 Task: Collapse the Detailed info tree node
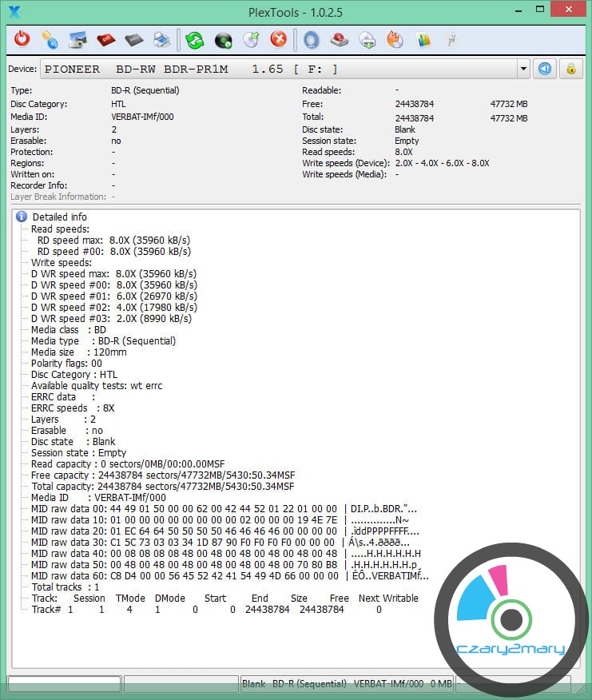pos(22,217)
